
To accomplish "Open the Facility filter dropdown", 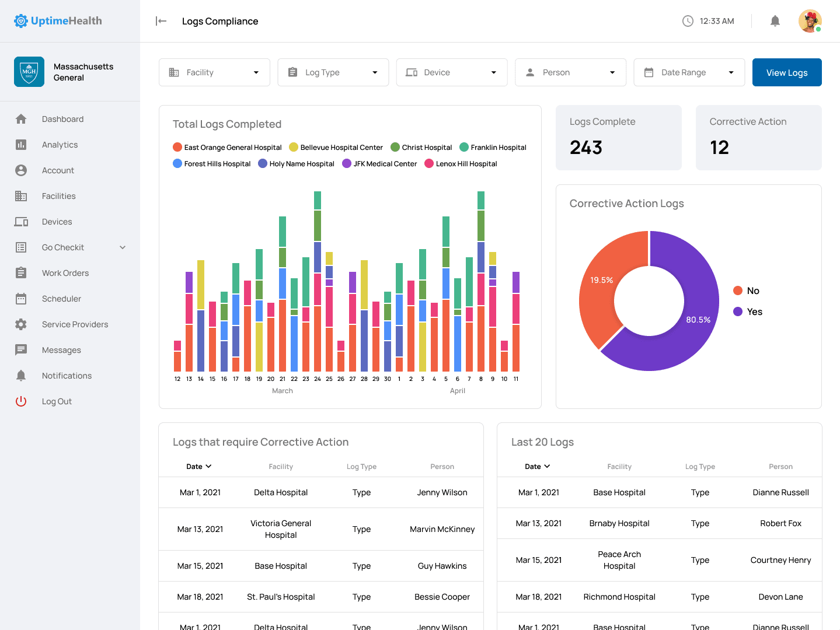I will click(x=214, y=72).
